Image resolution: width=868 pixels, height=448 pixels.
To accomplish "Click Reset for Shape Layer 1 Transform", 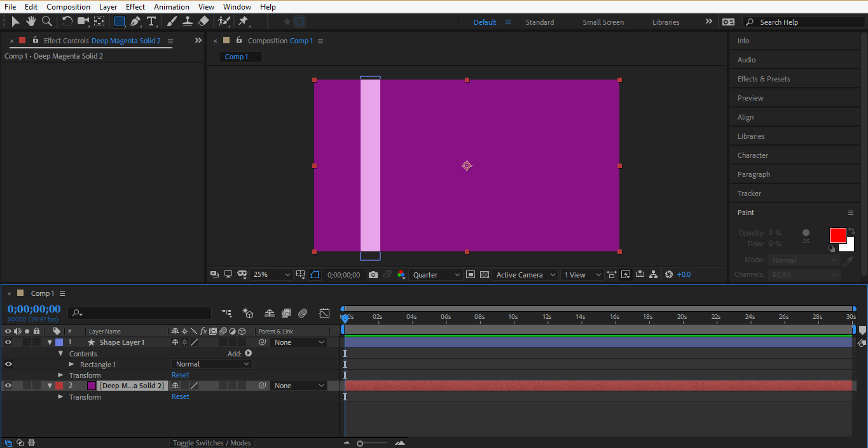I will click(181, 375).
